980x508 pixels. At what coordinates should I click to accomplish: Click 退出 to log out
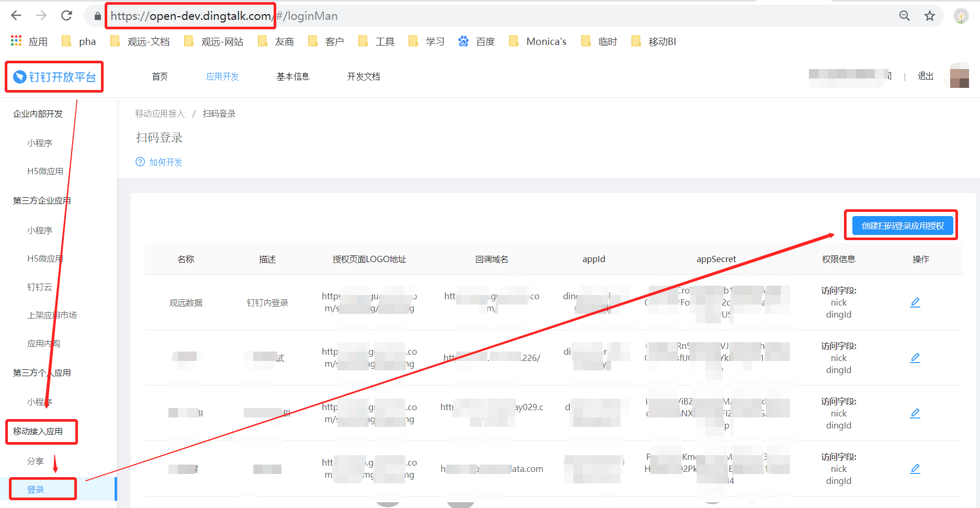(926, 76)
